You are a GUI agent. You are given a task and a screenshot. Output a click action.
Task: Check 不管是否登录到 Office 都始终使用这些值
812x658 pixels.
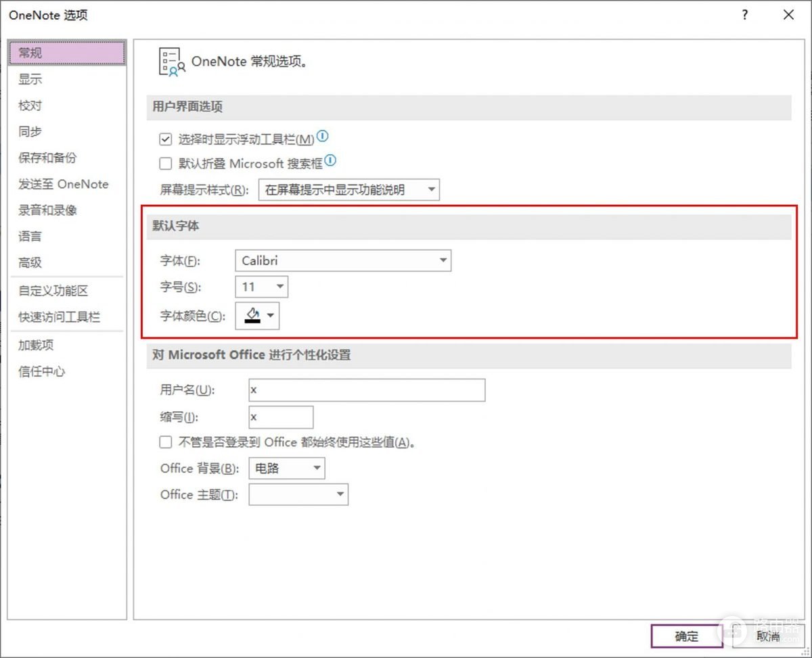[x=165, y=442]
